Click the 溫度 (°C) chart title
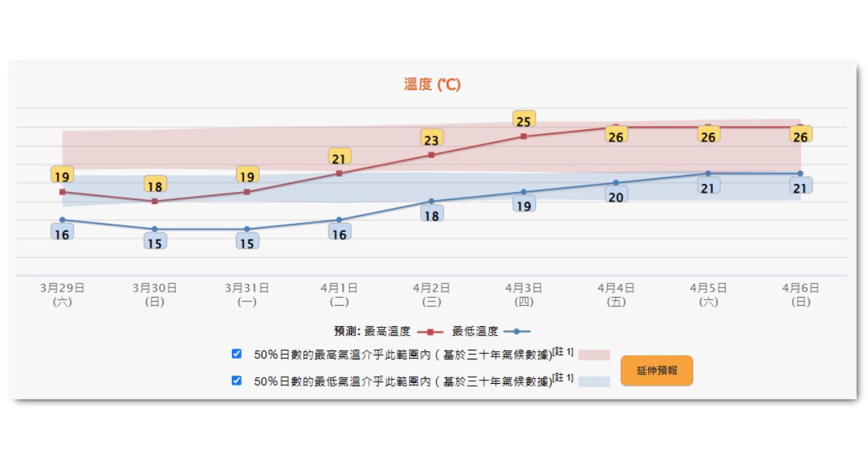 tap(432, 85)
